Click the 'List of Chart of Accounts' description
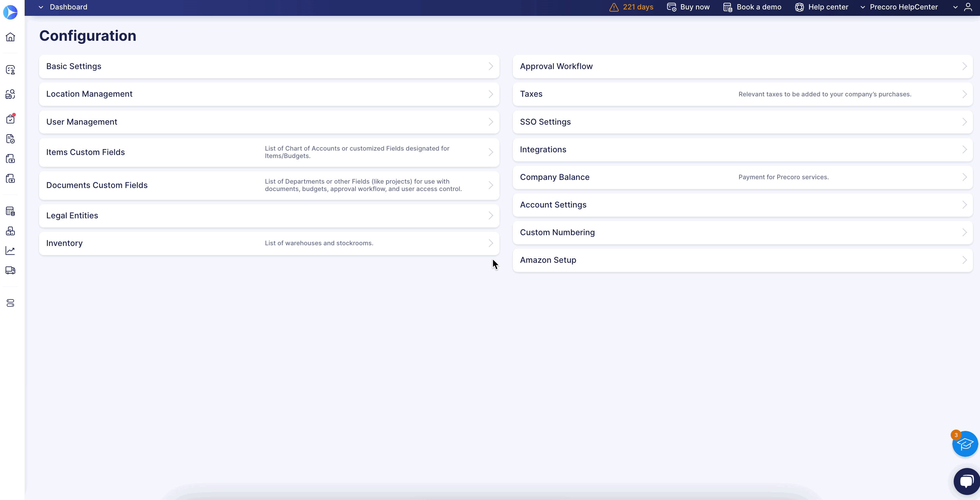Screen dimensions: 980x500 tap(357, 152)
